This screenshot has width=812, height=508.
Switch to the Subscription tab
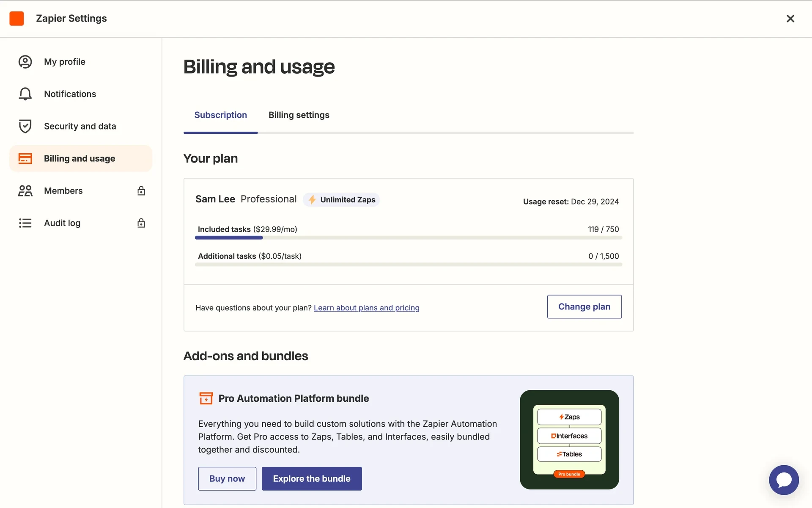[220, 115]
